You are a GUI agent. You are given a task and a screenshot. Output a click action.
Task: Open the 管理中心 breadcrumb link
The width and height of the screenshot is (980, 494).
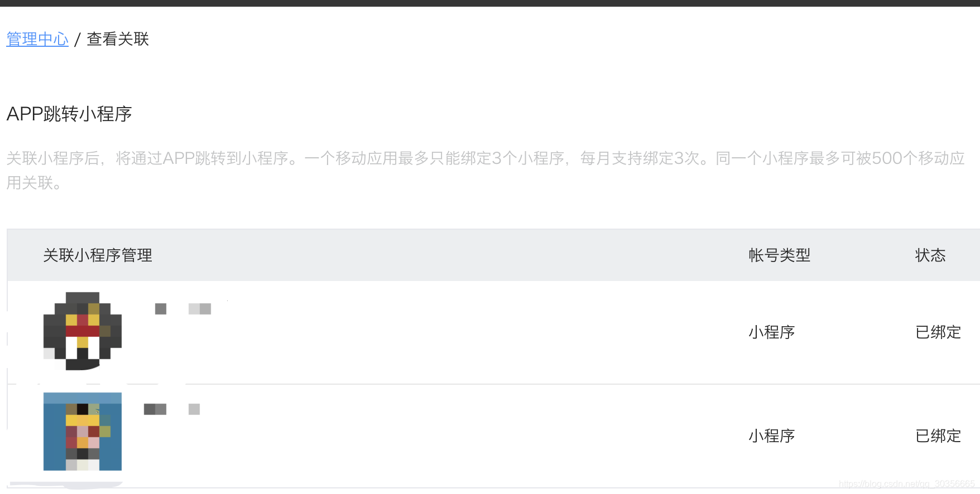(x=37, y=39)
